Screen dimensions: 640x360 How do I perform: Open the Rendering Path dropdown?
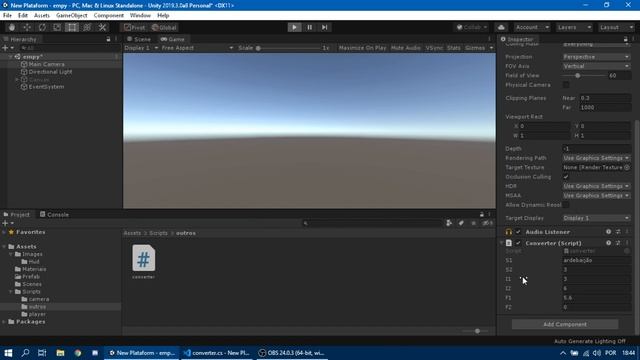coord(596,158)
